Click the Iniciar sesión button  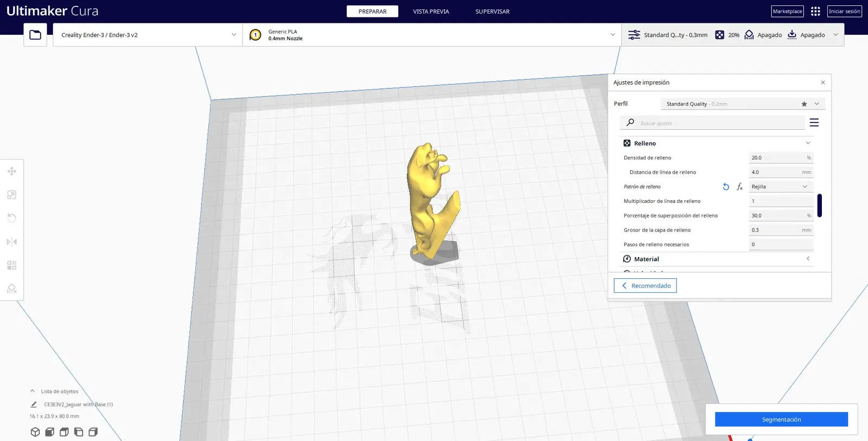pos(844,11)
